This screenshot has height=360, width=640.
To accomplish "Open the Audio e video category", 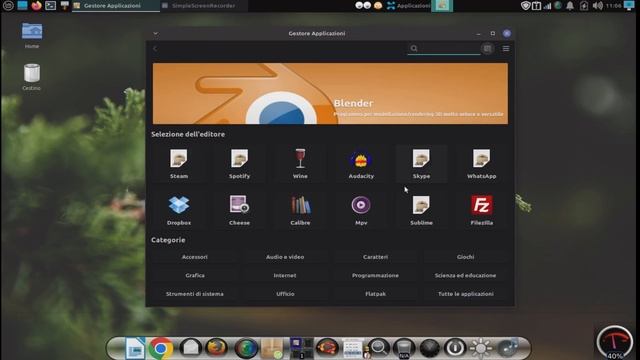I will (285, 257).
